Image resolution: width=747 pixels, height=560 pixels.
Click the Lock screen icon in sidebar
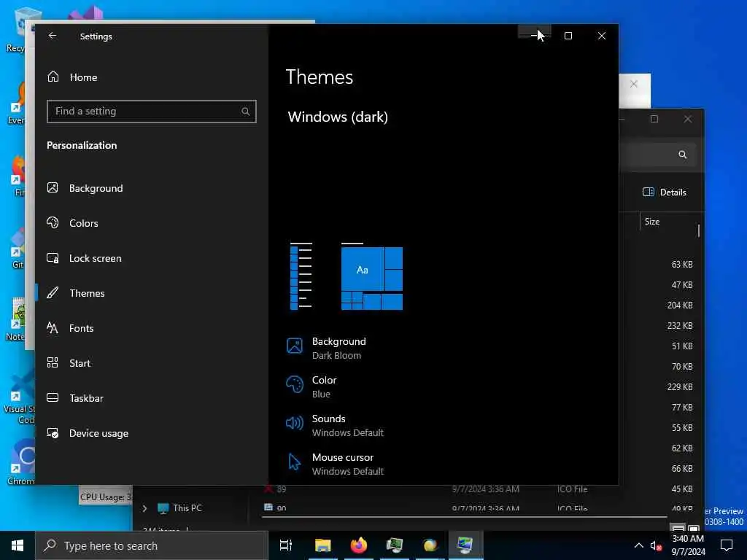point(53,258)
